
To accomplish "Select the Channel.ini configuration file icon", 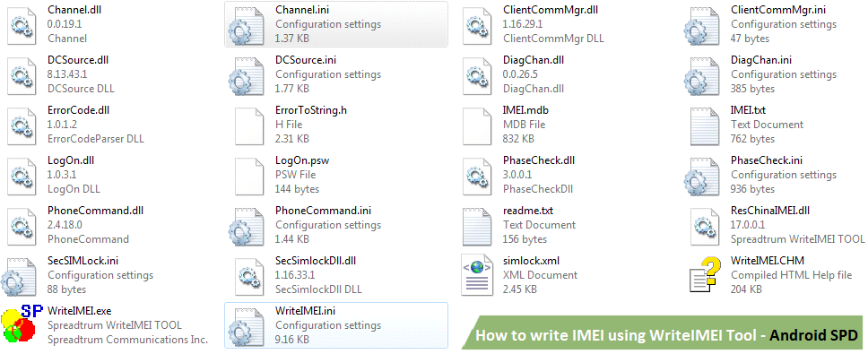I will [247, 26].
